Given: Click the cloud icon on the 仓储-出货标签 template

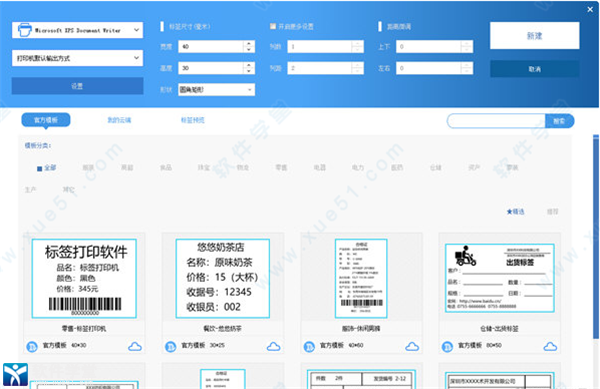Looking at the screenshot, I should click(x=550, y=347).
